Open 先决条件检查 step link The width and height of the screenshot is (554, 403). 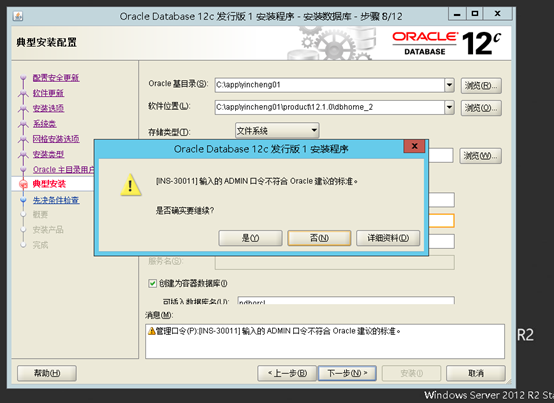(56, 200)
